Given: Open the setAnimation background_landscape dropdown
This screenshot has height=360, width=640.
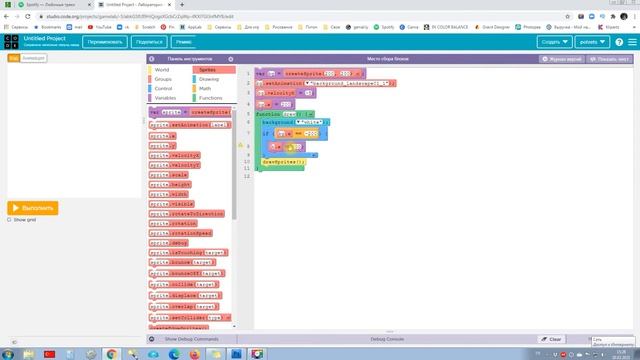Looking at the screenshot, I should 308,83.
